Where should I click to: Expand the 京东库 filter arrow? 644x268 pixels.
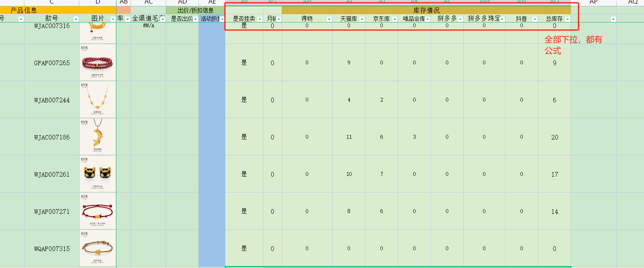(x=395, y=19)
